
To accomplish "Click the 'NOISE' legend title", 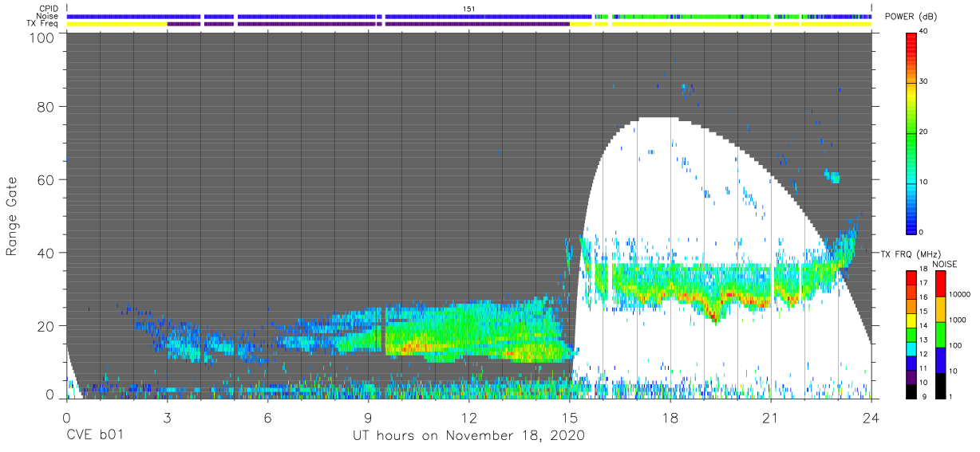I will coord(945,263).
